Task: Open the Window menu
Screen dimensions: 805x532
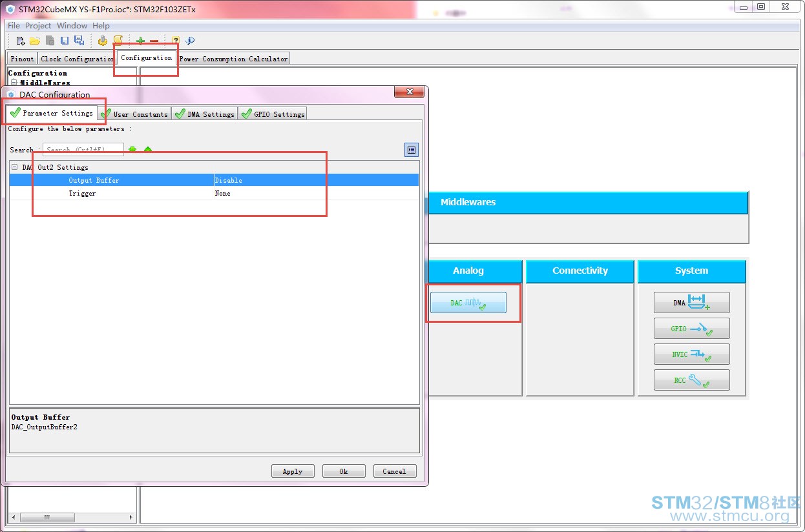Action: point(72,26)
